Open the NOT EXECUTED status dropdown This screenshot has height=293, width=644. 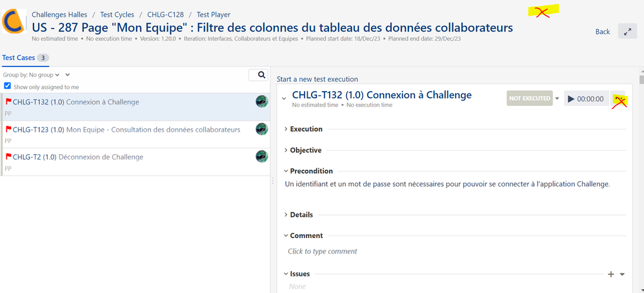click(557, 99)
